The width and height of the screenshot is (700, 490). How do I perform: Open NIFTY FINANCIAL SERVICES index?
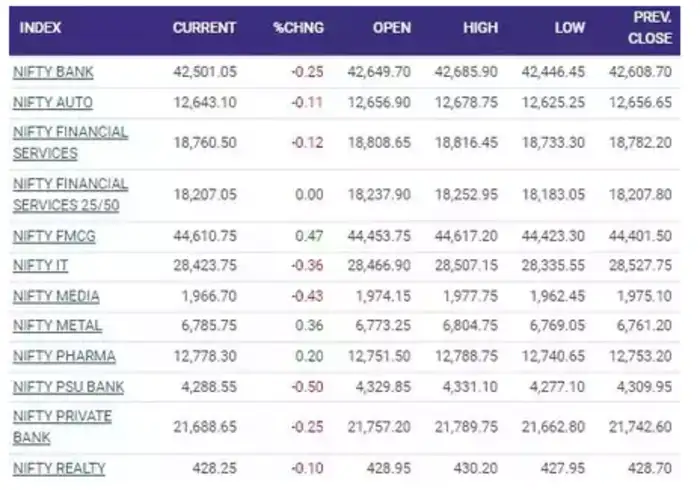pos(70,142)
